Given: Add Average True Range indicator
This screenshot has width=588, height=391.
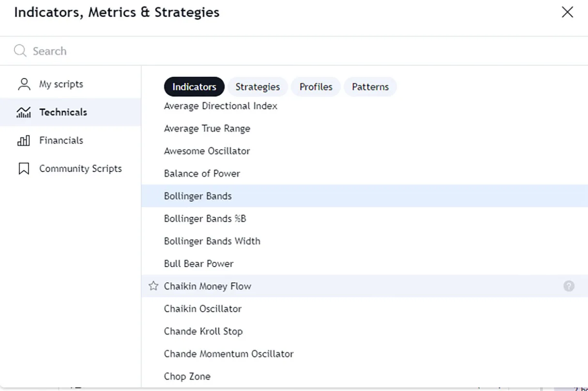Looking at the screenshot, I should [207, 129].
